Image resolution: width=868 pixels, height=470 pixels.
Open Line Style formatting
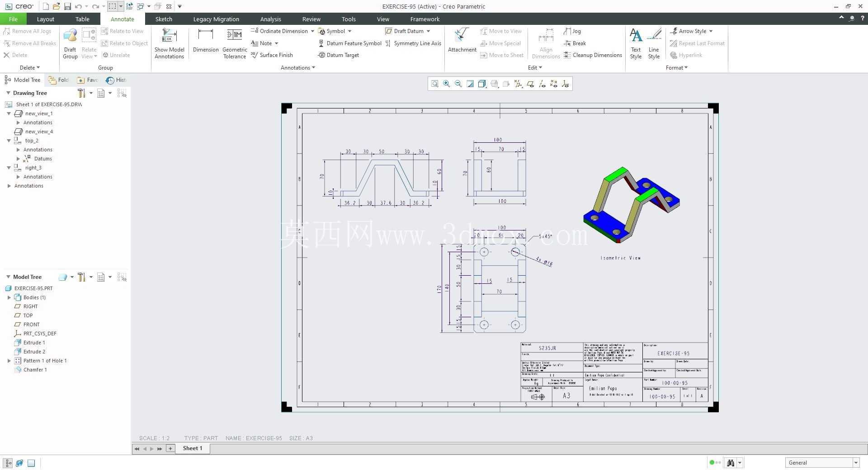[x=654, y=43]
